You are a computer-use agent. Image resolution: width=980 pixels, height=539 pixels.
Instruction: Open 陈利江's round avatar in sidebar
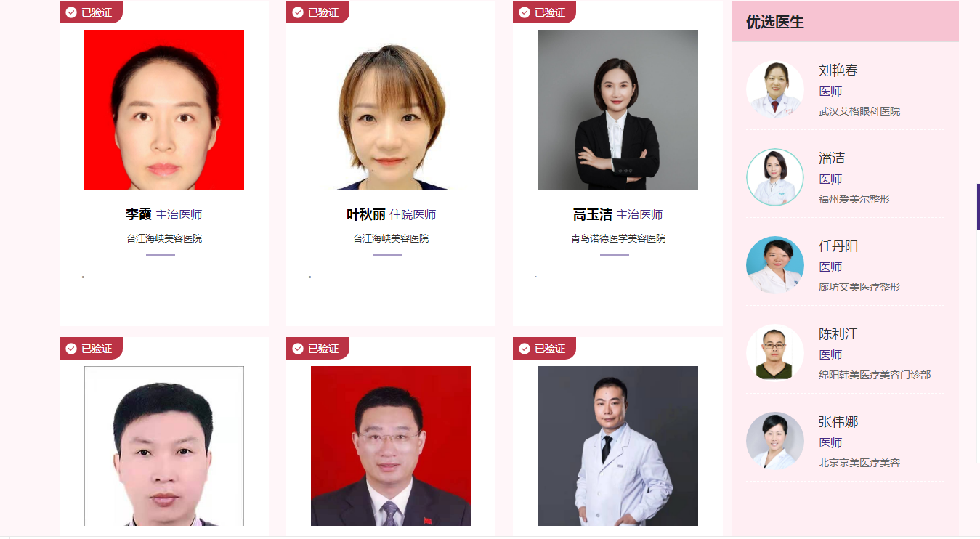[x=775, y=353]
